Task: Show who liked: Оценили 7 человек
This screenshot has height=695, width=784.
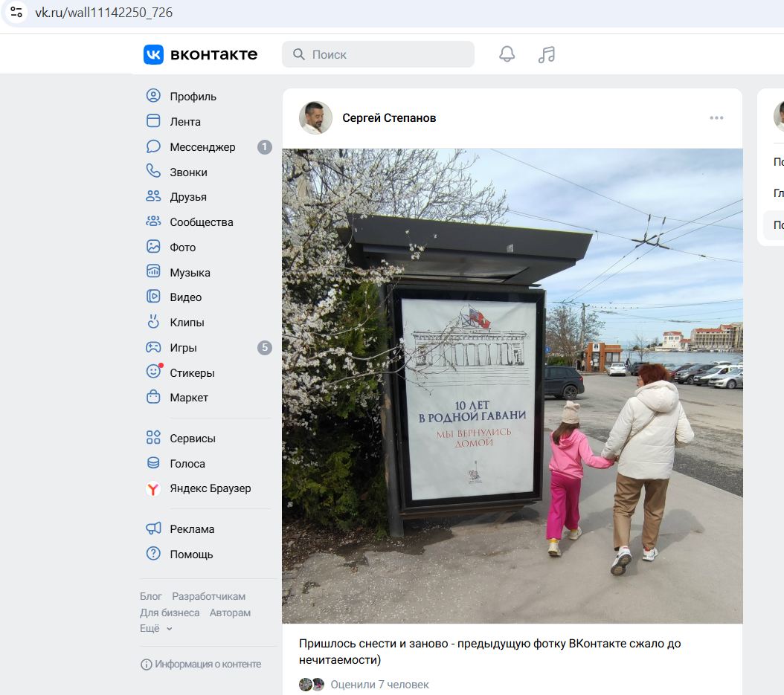Action: [379, 685]
